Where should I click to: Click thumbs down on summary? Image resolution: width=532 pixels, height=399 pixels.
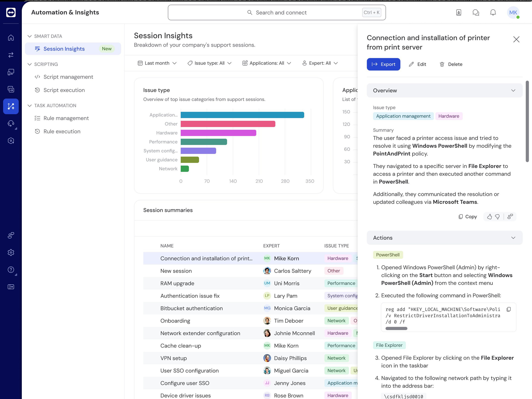click(497, 217)
